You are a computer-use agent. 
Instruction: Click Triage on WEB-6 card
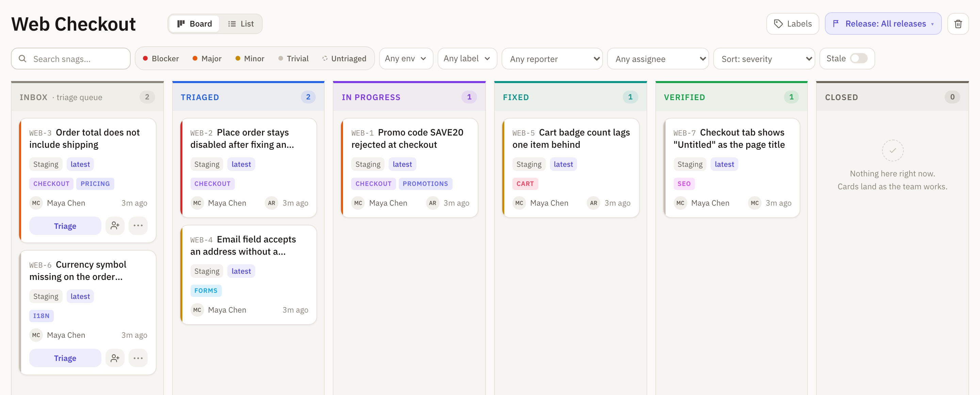(65, 358)
